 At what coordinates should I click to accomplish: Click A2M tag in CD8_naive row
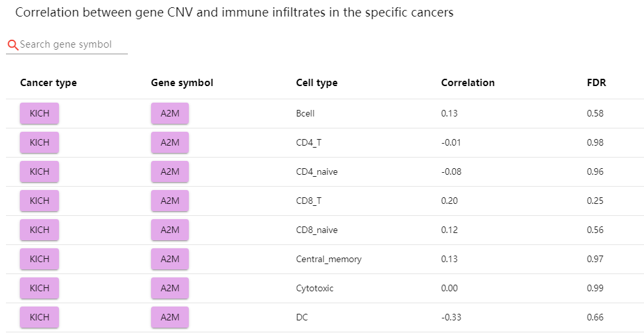tap(170, 230)
